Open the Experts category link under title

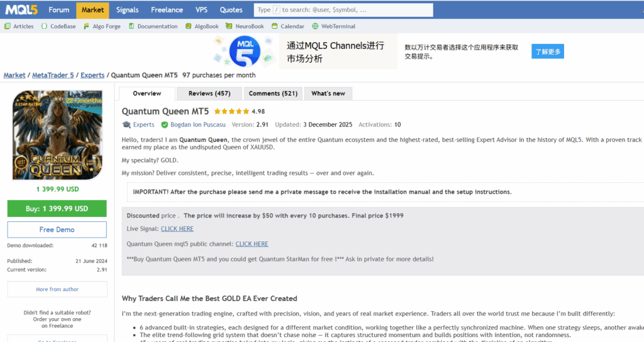click(x=144, y=124)
